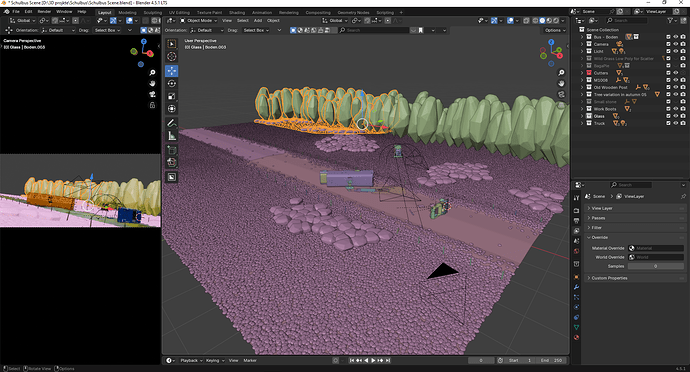Open the Scene properties tab

point(576,241)
